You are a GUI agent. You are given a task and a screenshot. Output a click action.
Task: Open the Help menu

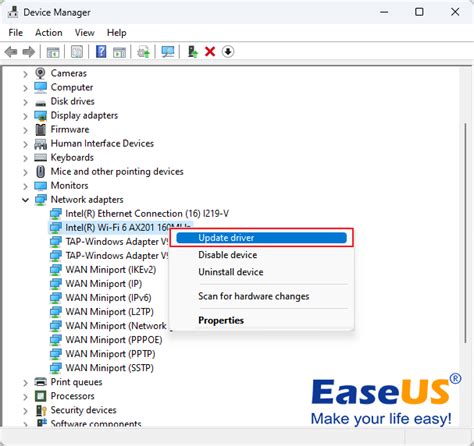click(x=117, y=33)
